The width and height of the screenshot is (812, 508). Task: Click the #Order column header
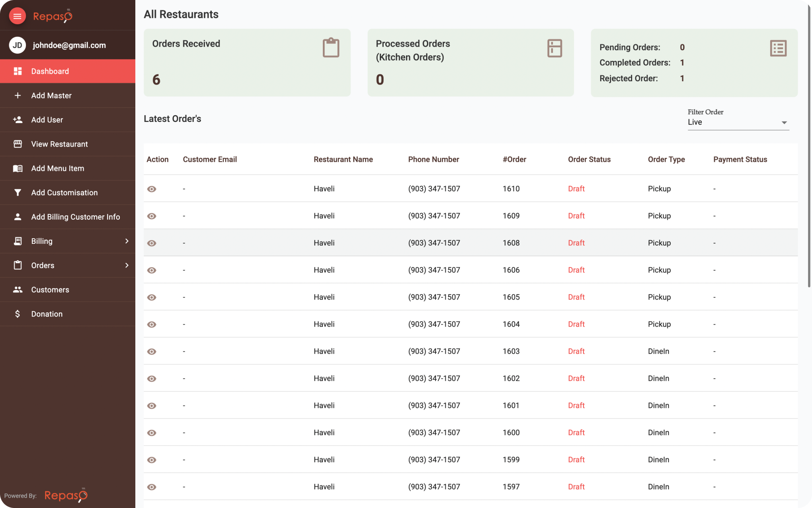[x=514, y=159]
